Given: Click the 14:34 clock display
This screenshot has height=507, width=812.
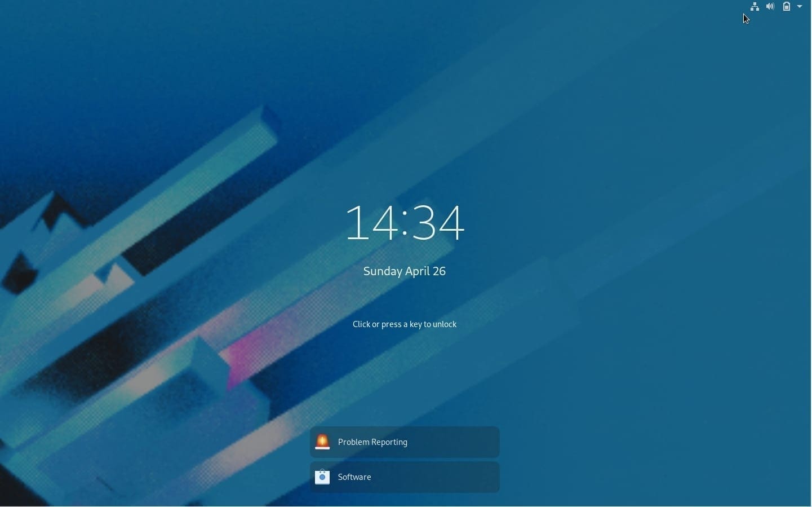Looking at the screenshot, I should (406, 223).
